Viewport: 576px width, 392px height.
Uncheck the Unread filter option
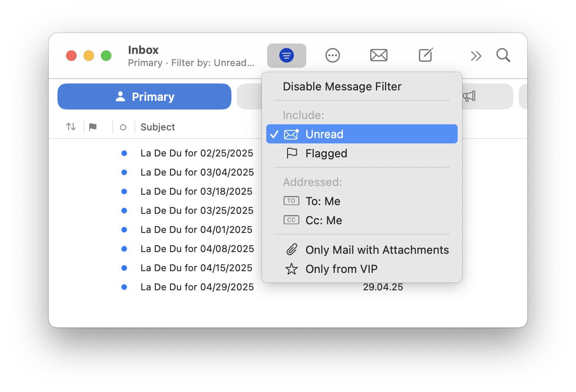[362, 134]
